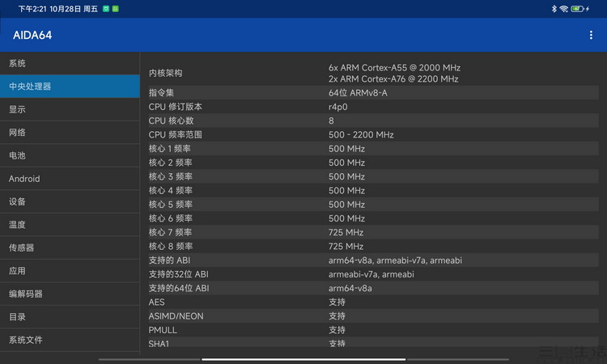Open the 电池 section
This screenshot has width=607, height=364.
click(70, 155)
